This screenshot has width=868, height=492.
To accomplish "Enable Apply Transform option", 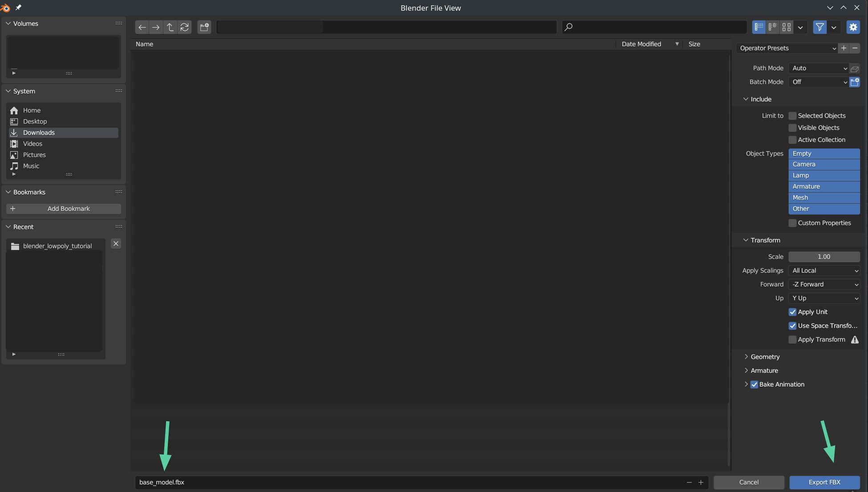I will point(792,339).
